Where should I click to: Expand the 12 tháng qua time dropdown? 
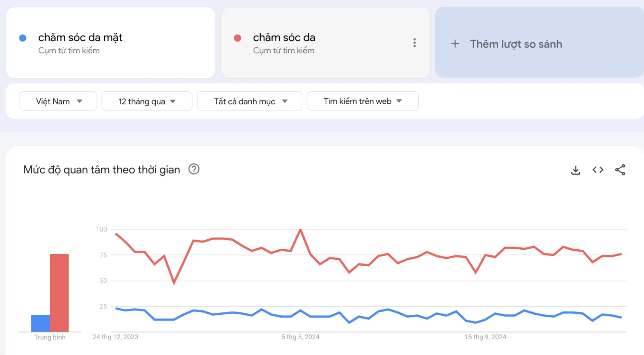tap(147, 101)
